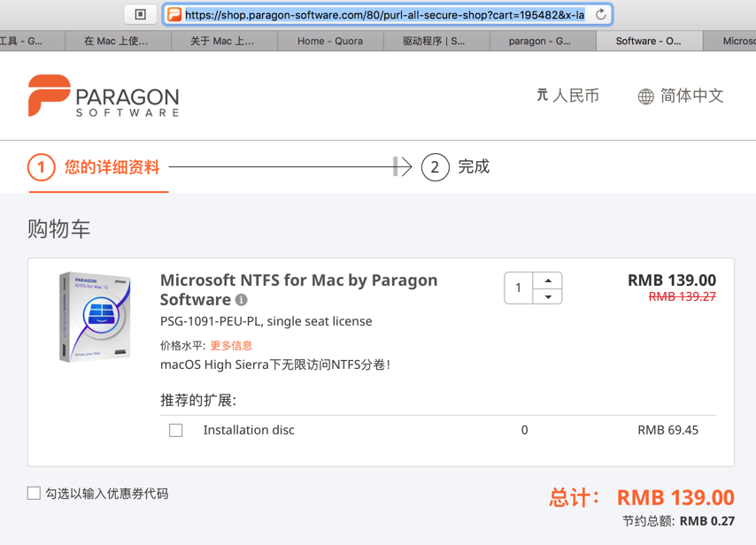
Task: Click the macOS High Sierra description text
Action: pyautogui.click(x=275, y=365)
